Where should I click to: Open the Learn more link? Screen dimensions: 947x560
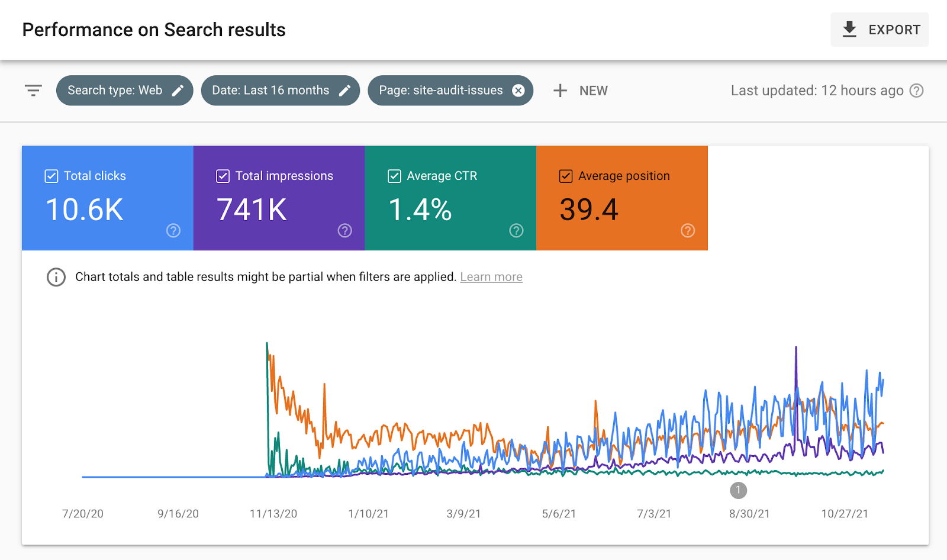(491, 277)
